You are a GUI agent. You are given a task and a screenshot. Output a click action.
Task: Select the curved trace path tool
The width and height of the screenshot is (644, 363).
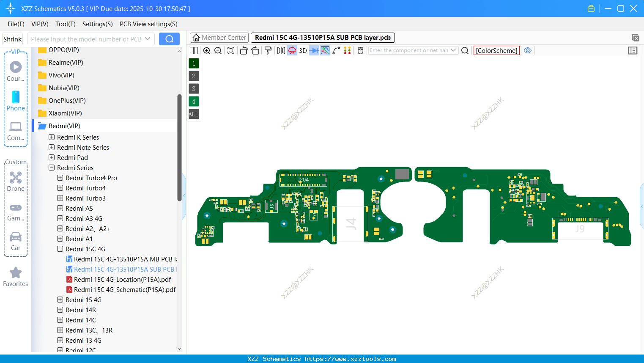point(337,51)
